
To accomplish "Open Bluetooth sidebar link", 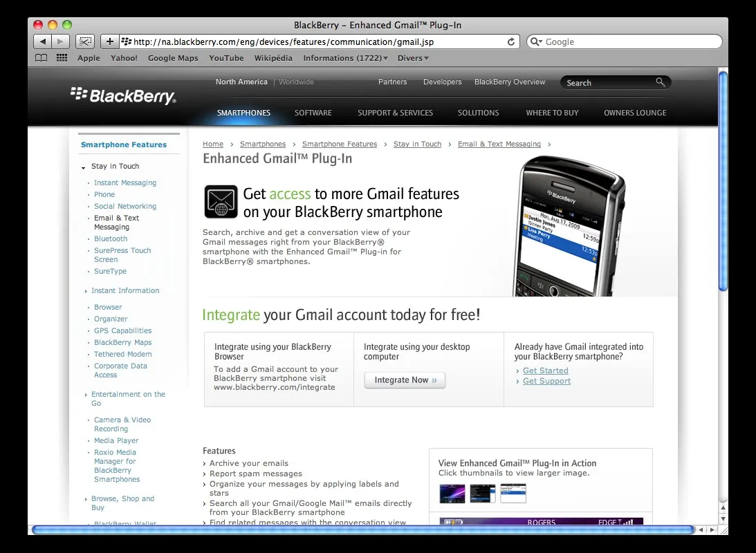I will (x=111, y=239).
